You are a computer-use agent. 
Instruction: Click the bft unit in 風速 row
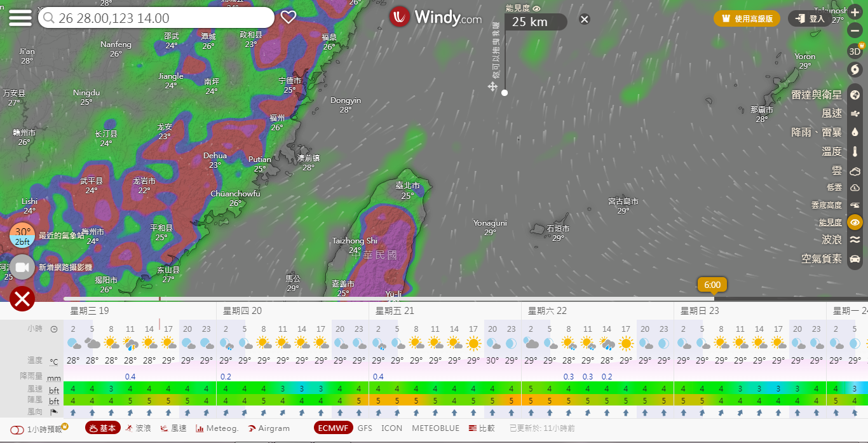coord(54,390)
